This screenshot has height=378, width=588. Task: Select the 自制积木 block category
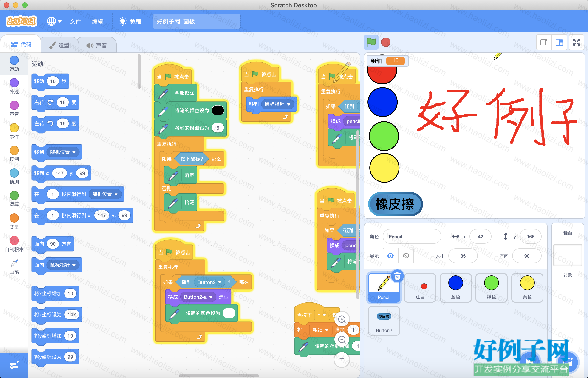coord(14,244)
